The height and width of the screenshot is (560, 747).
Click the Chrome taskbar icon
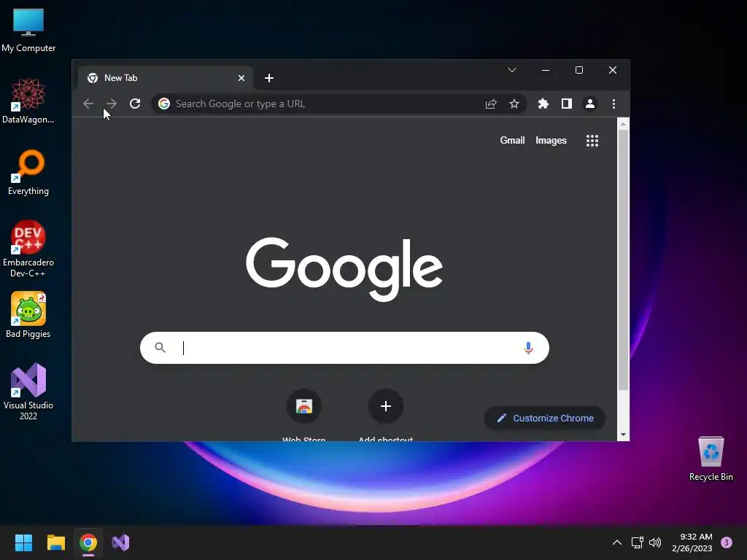pos(88,542)
